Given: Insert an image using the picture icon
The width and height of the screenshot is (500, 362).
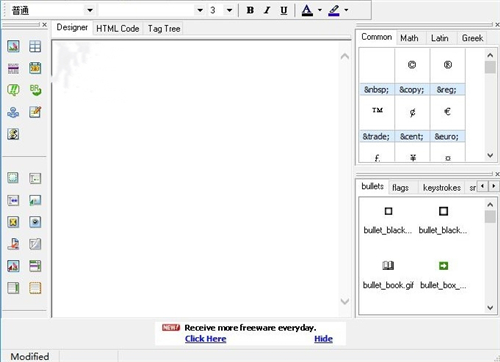Looking at the screenshot, I should [13, 46].
